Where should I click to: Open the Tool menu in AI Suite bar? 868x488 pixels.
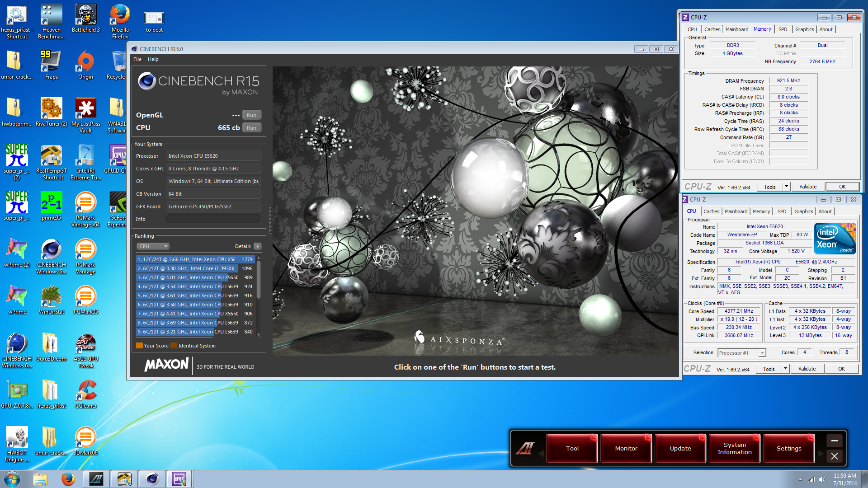[x=572, y=448]
